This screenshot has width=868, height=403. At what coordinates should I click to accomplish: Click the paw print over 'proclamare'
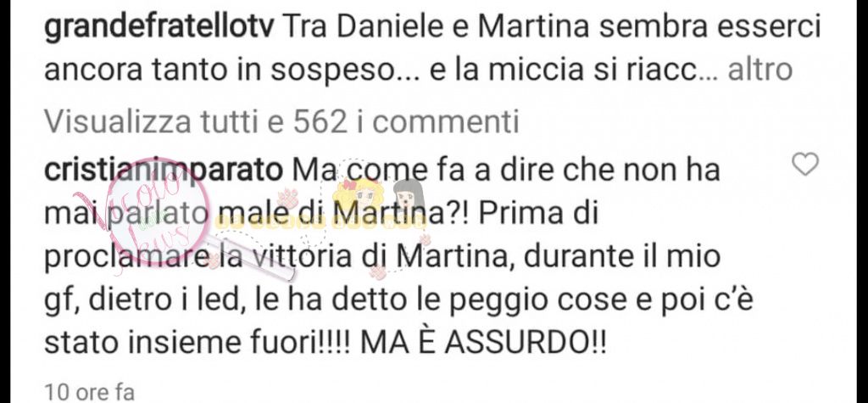point(213,260)
